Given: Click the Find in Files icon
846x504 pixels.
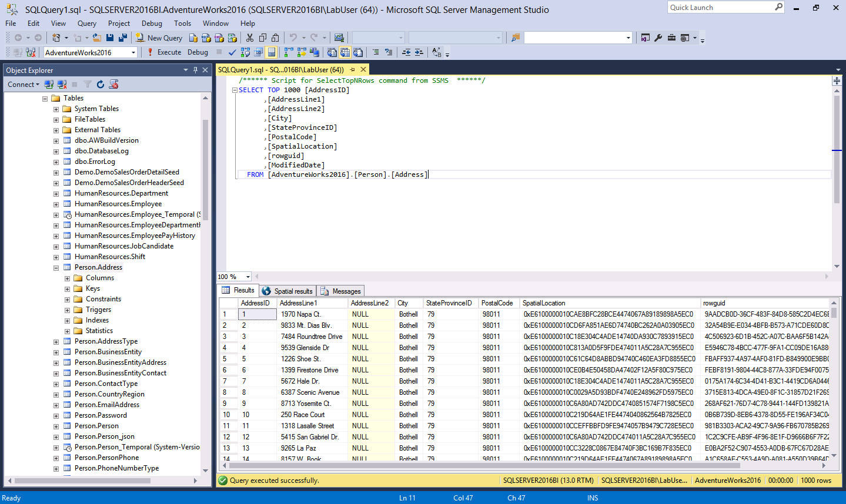Looking at the screenshot, I should [x=516, y=38].
